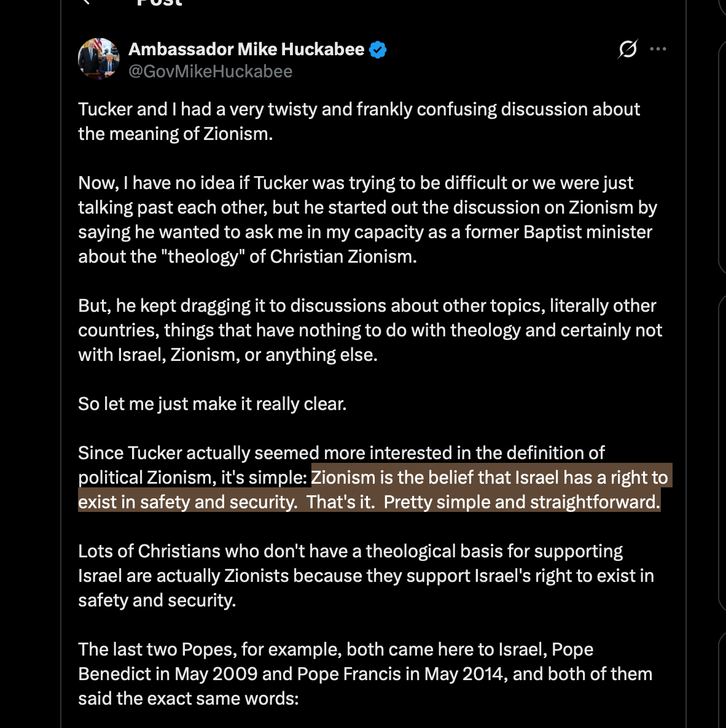726x728 pixels.
Task: Click the highlighted 'Zionism is the belief' sentence
Action: click(490, 478)
